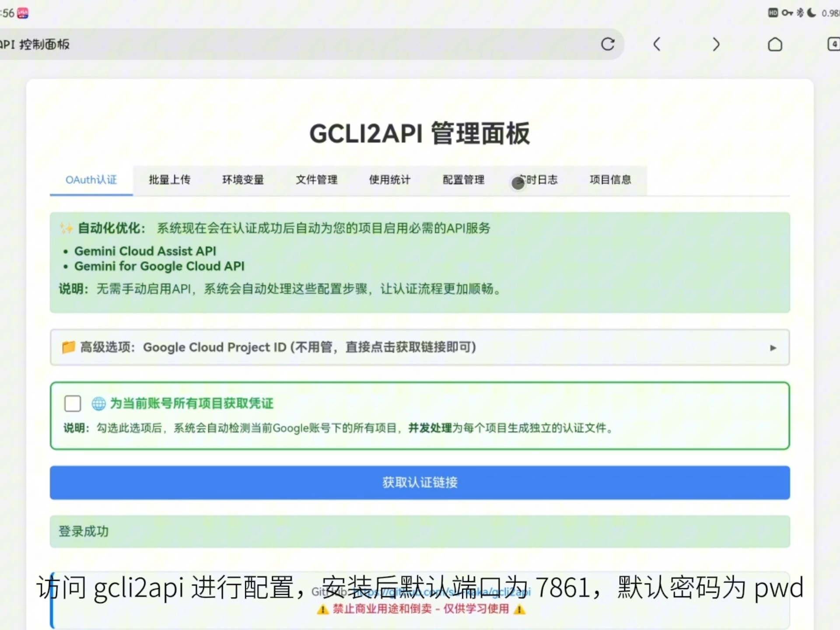840x630 pixels.
Task: Click the moon do-not-disturb icon in status bar
Action: tap(812, 13)
